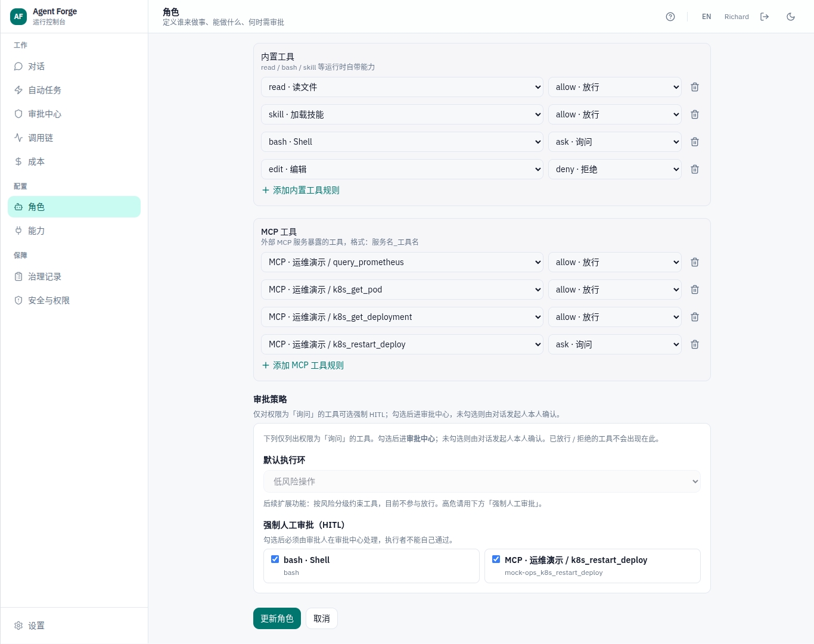
Task: Delete the query_prometheus MCP rule
Action: pos(695,262)
